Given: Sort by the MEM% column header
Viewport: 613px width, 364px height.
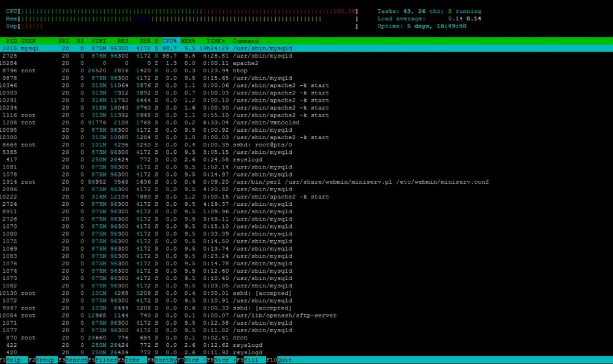Looking at the screenshot, I should pyautogui.click(x=188, y=40).
